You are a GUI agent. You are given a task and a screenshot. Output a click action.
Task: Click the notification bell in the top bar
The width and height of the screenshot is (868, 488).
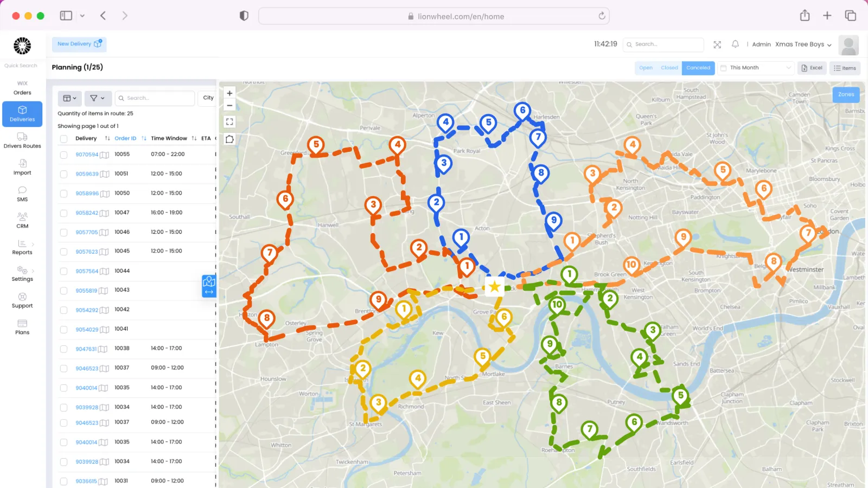tap(736, 44)
